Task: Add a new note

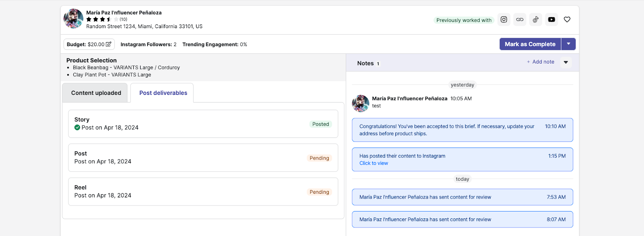Action: click(x=541, y=62)
